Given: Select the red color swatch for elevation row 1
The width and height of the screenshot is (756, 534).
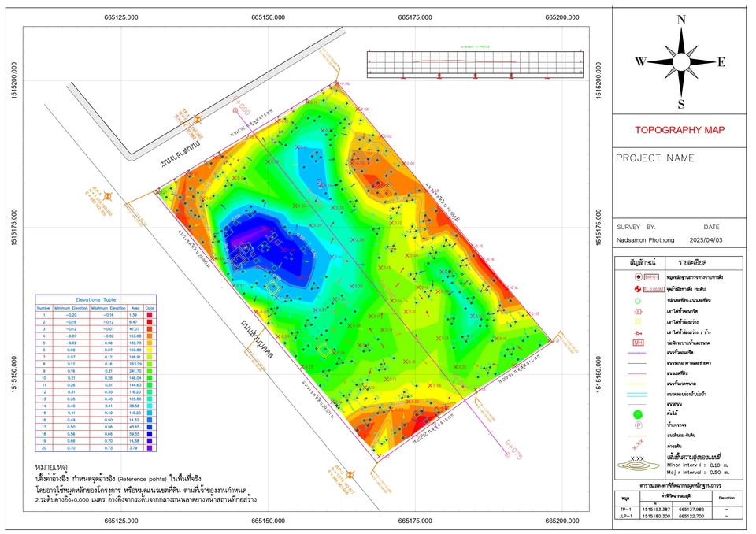Looking at the screenshot, I should pyautogui.click(x=150, y=313).
